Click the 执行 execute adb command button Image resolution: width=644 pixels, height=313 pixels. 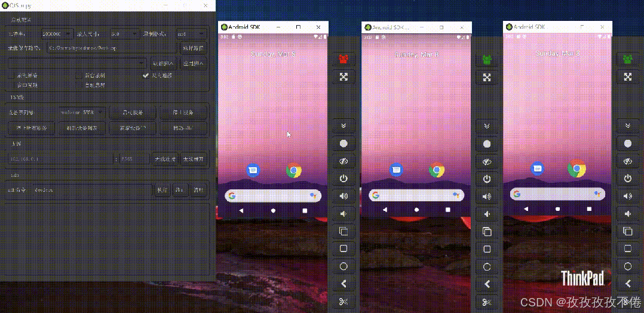click(x=162, y=190)
